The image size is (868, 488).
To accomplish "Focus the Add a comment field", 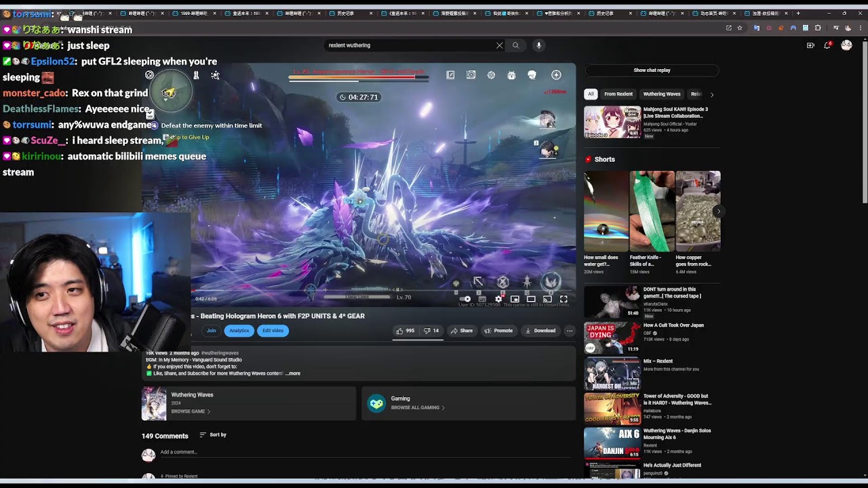I will tap(366, 452).
